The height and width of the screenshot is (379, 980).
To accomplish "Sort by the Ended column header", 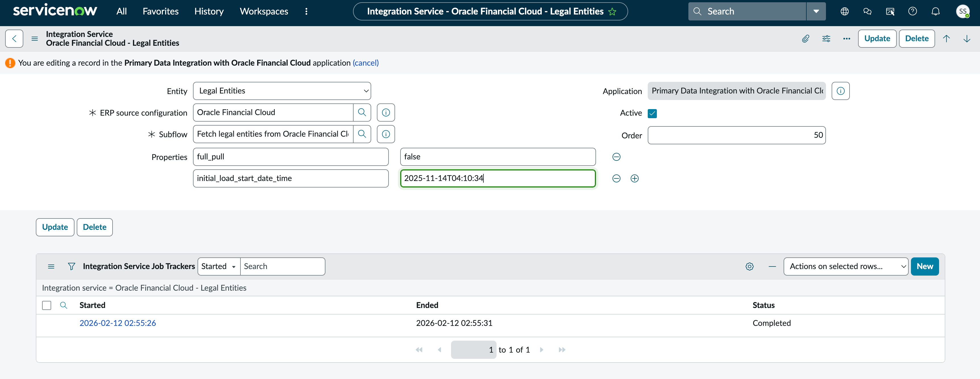I will tap(427, 305).
